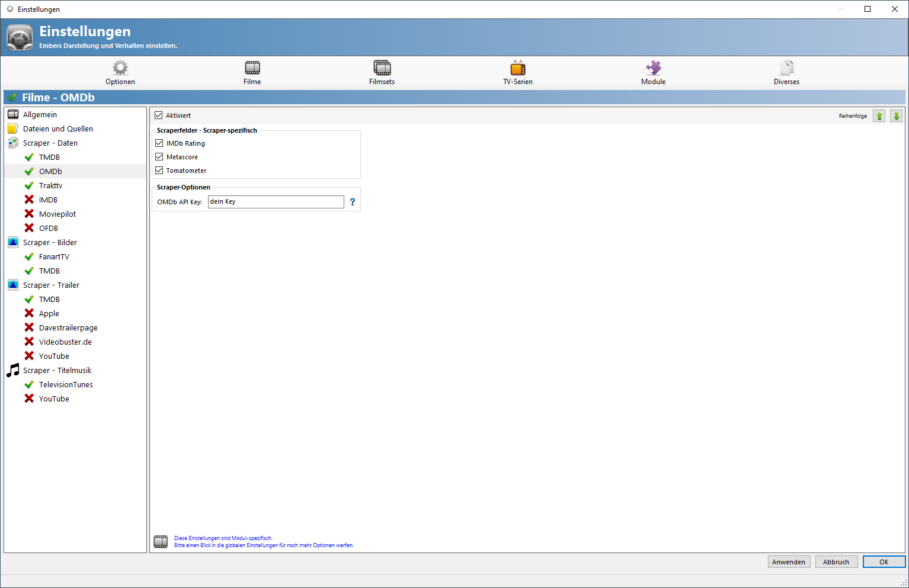The height and width of the screenshot is (588, 909).
Task: Click the red X beside OFDB
Action: coord(29,228)
